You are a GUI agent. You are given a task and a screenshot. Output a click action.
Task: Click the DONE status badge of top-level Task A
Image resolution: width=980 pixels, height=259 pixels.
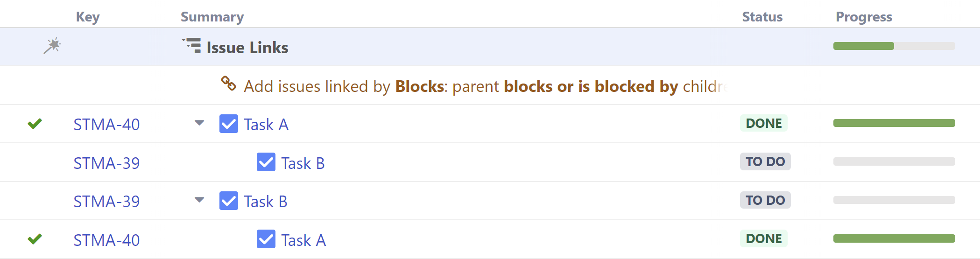point(763,123)
